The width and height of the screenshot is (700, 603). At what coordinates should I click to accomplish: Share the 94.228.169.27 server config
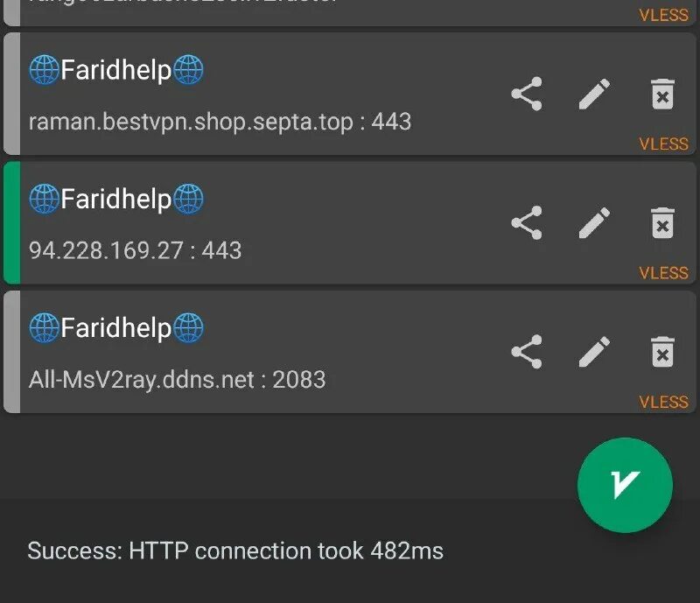(x=526, y=223)
